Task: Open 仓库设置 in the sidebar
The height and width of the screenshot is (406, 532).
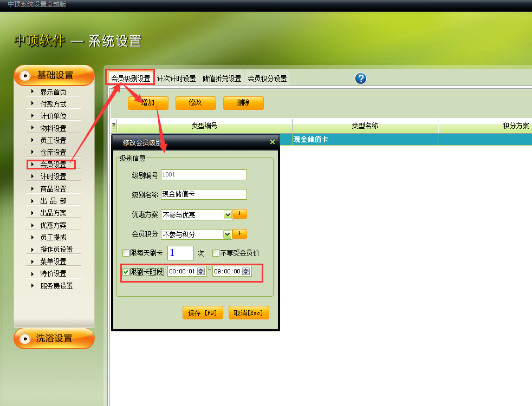Action: [x=53, y=153]
